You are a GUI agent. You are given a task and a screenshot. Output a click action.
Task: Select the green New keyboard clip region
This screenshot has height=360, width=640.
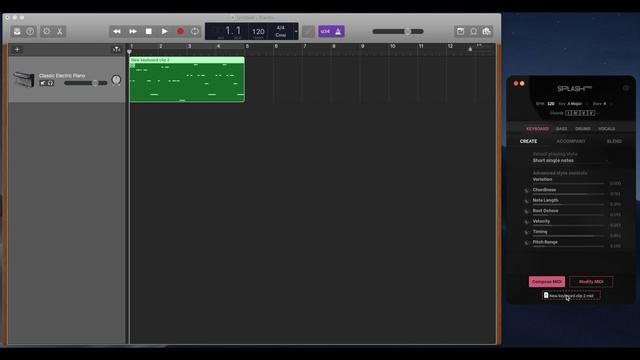click(x=187, y=80)
